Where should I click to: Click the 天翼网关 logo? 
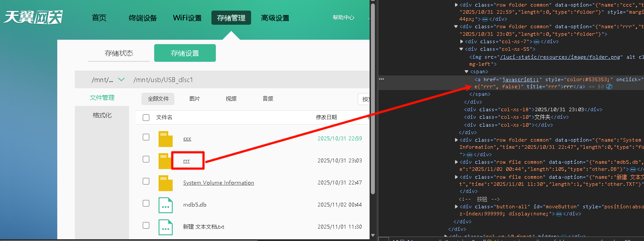[33, 17]
